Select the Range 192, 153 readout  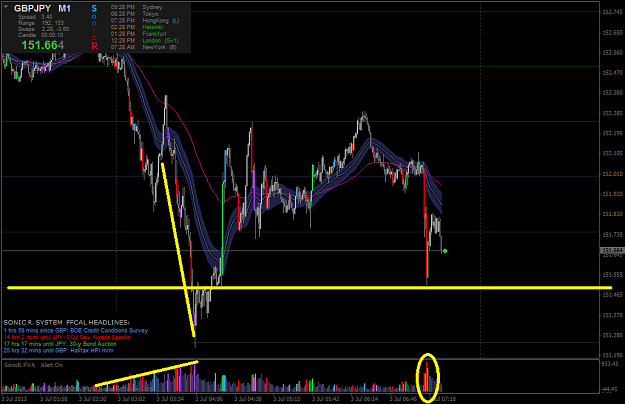coord(41,23)
